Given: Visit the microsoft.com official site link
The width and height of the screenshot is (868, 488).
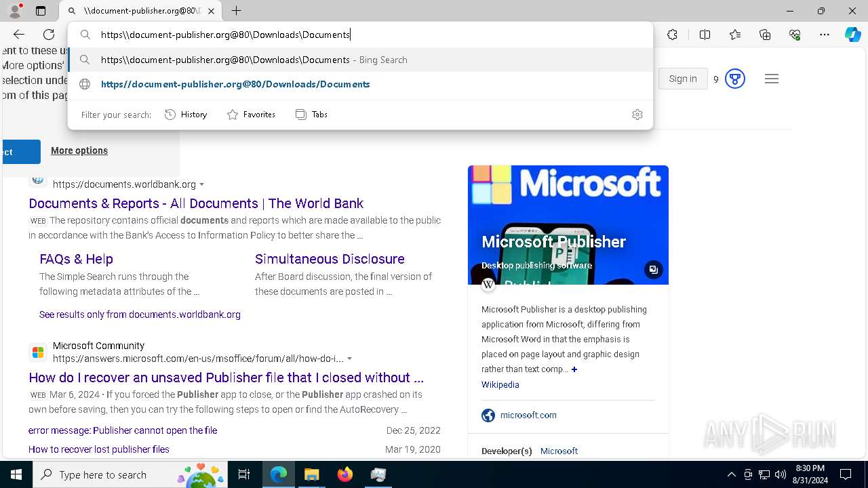Looking at the screenshot, I should click(528, 415).
